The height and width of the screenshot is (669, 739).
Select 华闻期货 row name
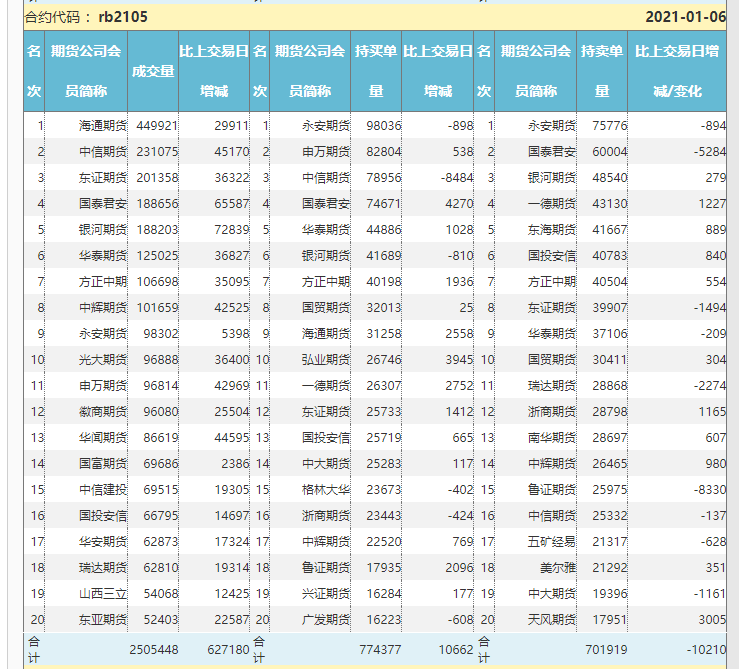(103, 438)
